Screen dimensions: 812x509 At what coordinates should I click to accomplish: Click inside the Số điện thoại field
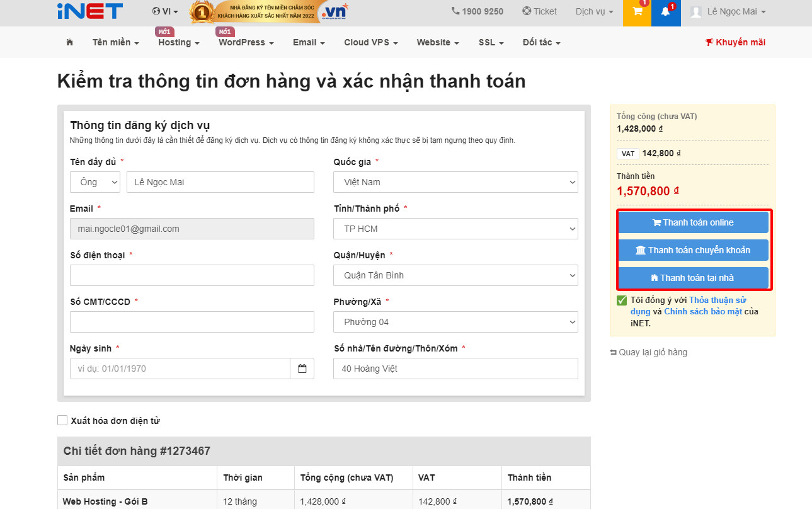[x=192, y=275]
